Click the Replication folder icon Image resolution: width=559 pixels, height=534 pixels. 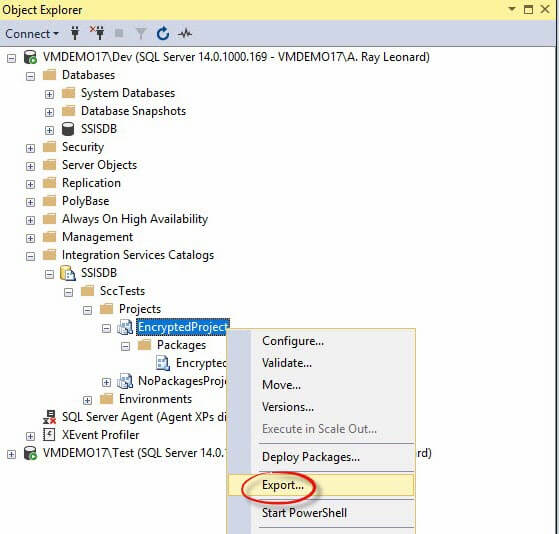click(49, 183)
